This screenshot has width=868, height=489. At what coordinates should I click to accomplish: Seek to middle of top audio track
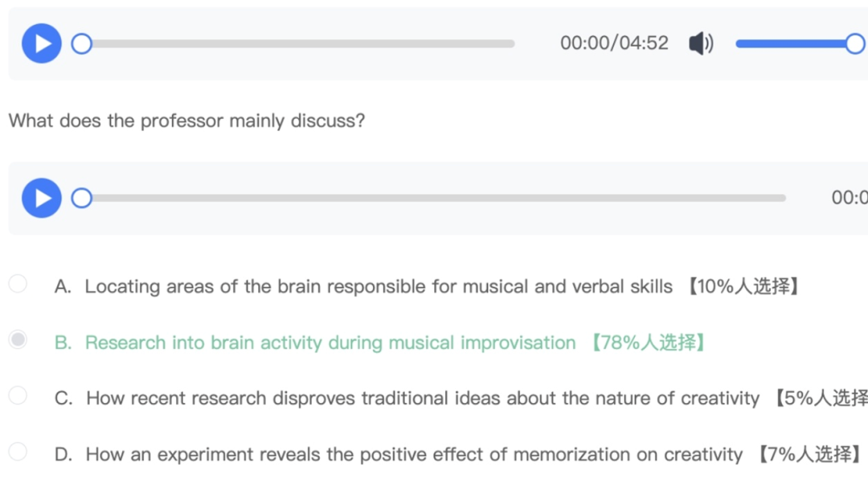(x=297, y=43)
